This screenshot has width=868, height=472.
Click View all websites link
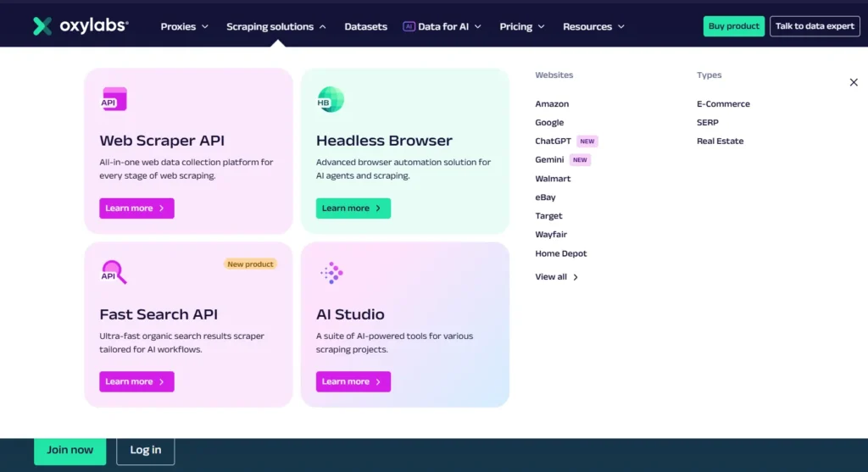(556, 276)
